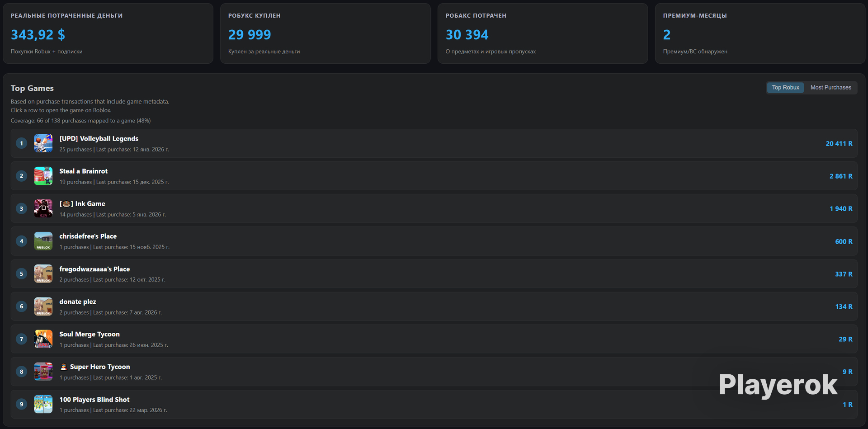Click the rank 4 badge

click(21, 241)
